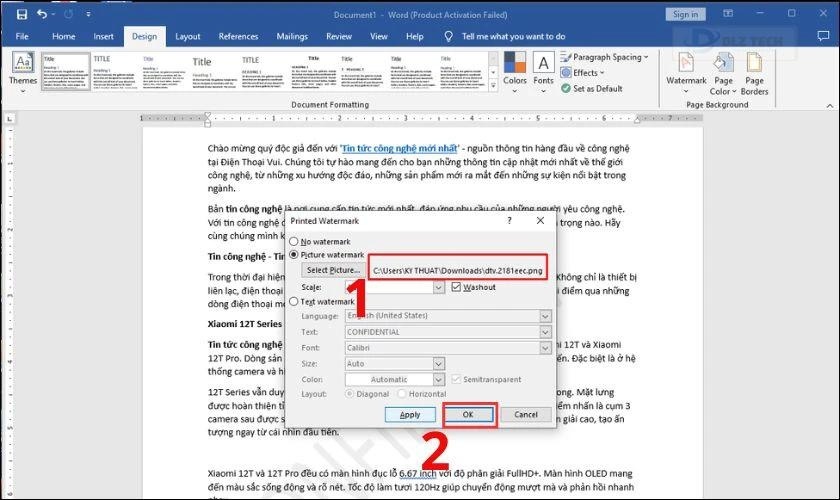Uncheck the Washout checkbox
The height and width of the screenshot is (500, 840).
click(x=456, y=287)
